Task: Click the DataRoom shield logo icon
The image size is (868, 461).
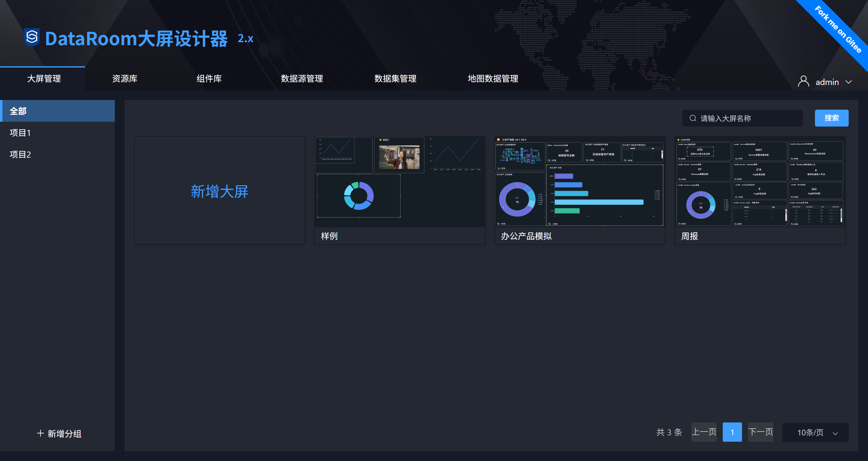Action: coord(32,37)
